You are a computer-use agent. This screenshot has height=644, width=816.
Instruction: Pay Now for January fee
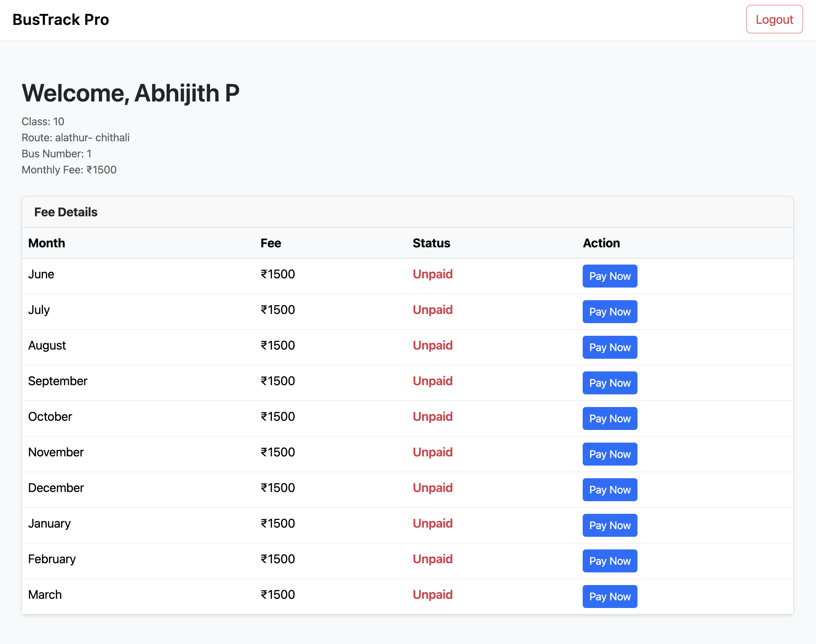click(610, 525)
